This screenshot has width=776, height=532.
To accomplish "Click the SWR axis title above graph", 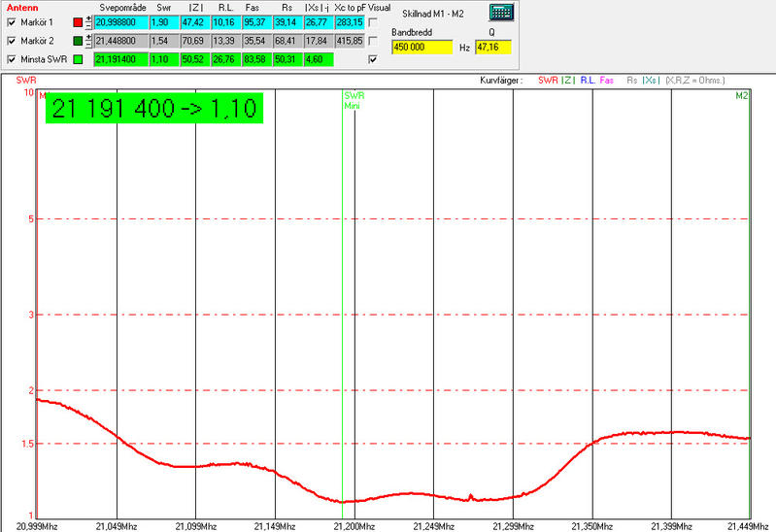I will pyautogui.click(x=26, y=81).
